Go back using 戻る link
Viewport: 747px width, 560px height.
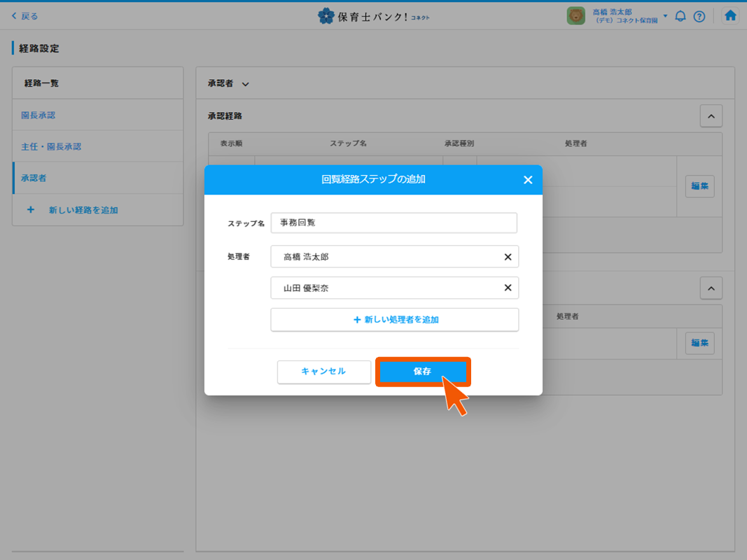(25, 16)
